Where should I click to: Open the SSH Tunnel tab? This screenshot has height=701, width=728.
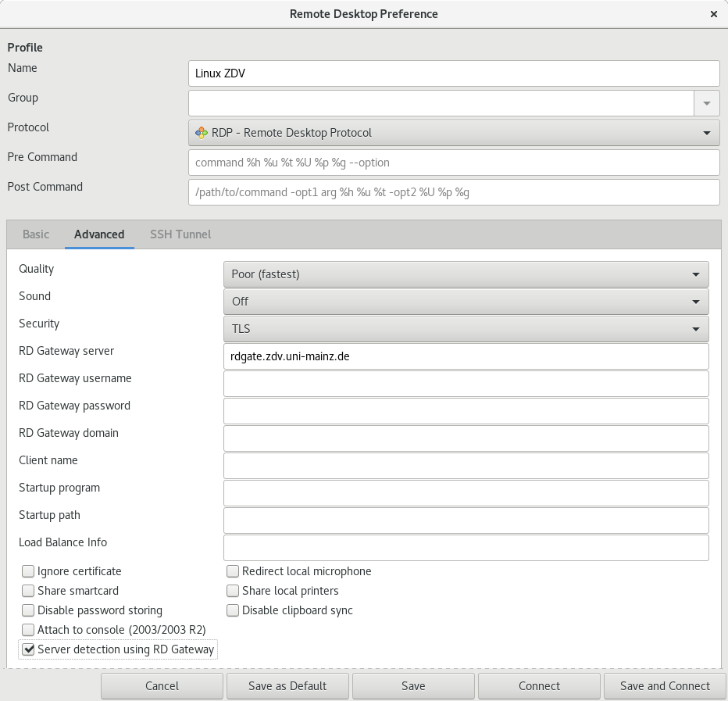(x=180, y=234)
